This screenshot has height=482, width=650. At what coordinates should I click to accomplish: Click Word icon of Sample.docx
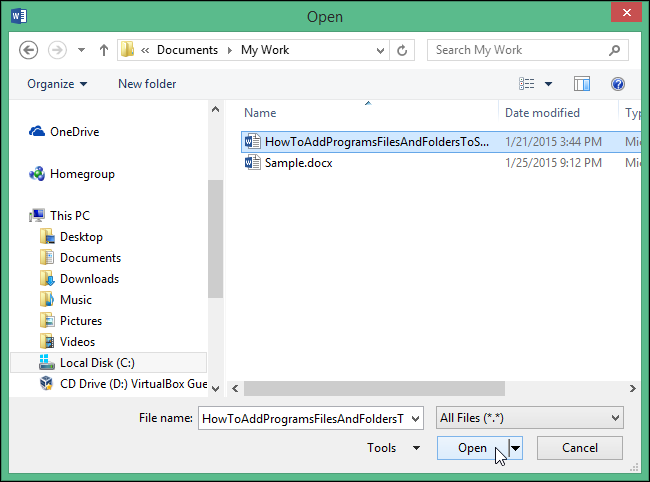click(x=252, y=162)
